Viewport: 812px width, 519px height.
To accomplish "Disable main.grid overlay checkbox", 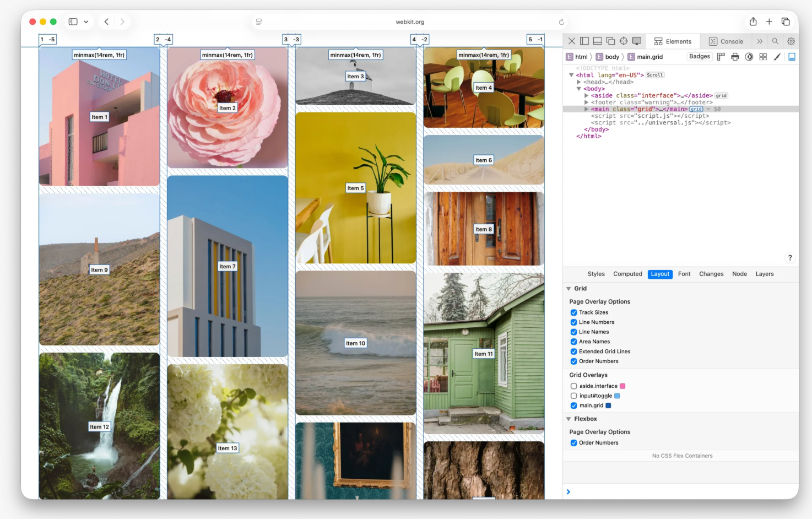I will 573,406.
